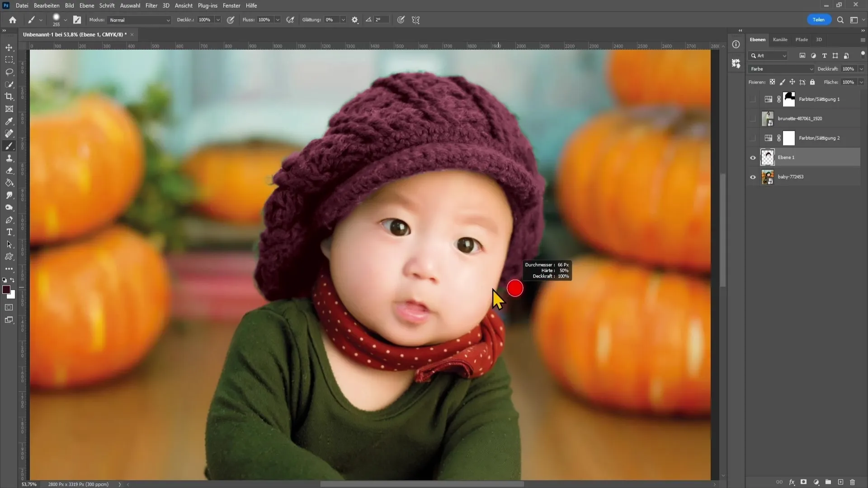This screenshot has height=488, width=868.
Task: Open the Glättung smoothing dropdown
Action: (343, 20)
